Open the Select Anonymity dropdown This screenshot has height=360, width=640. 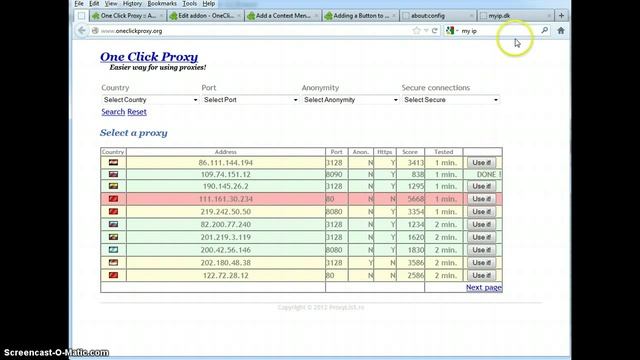pos(350,100)
